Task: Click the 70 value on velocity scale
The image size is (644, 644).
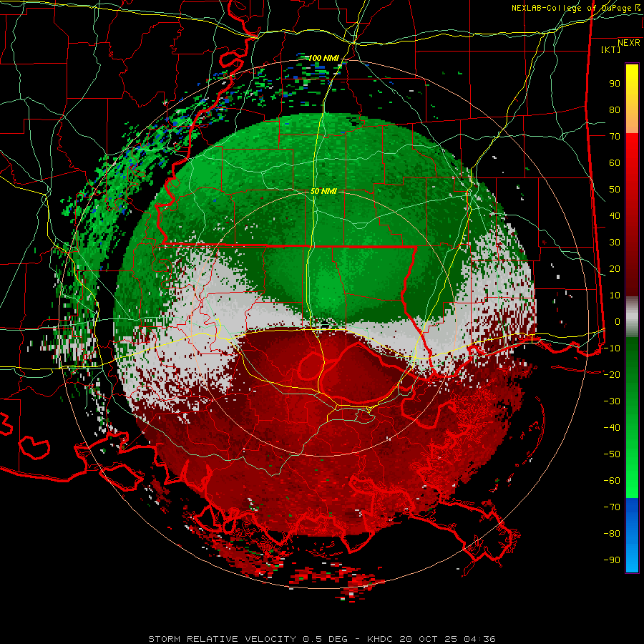Action: click(615, 137)
